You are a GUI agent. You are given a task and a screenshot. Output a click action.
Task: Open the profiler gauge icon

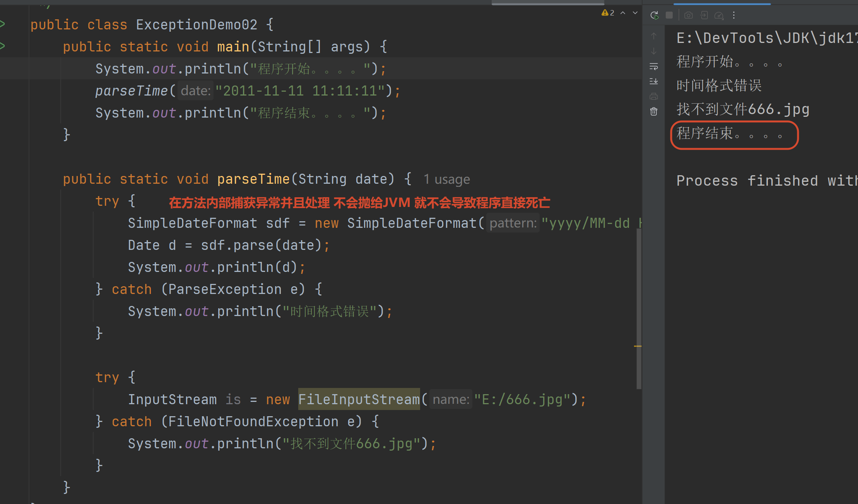click(719, 15)
